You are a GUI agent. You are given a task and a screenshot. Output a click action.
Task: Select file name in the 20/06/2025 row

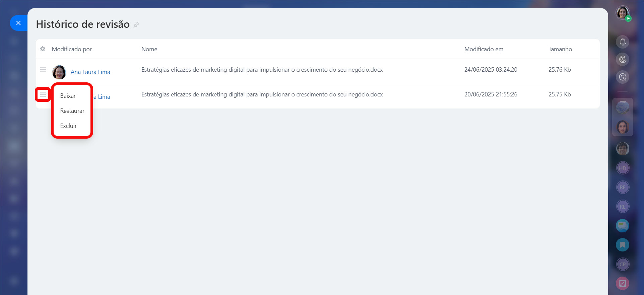(262, 94)
